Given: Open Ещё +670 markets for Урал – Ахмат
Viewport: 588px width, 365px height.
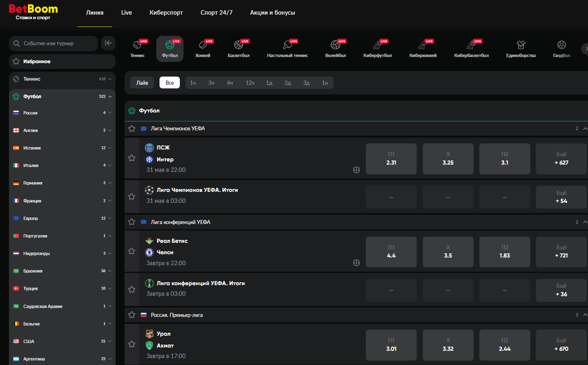Looking at the screenshot, I should [562, 345].
